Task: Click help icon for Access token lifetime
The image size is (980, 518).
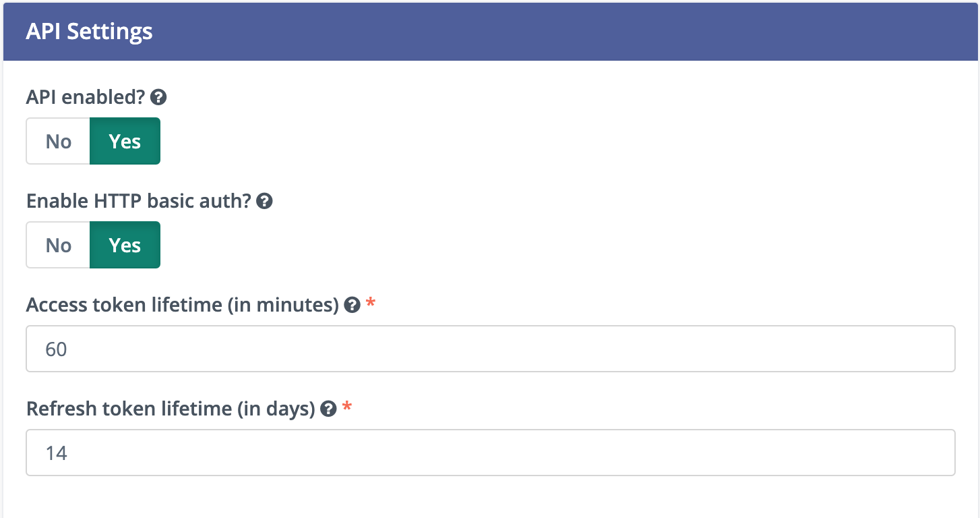Action: (x=352, y=305)
